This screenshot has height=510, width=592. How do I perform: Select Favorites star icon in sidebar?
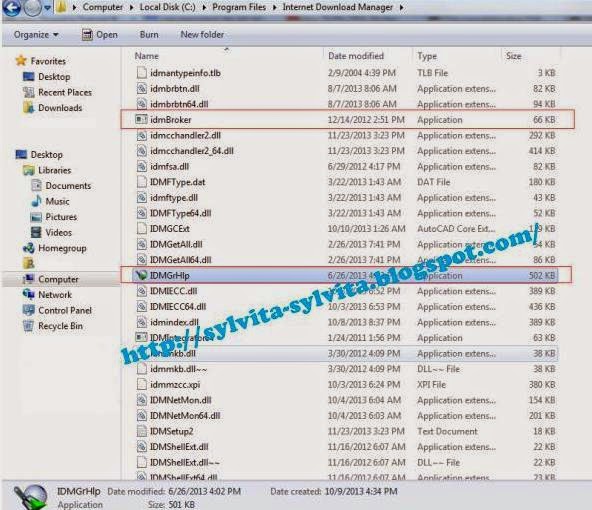21,60
